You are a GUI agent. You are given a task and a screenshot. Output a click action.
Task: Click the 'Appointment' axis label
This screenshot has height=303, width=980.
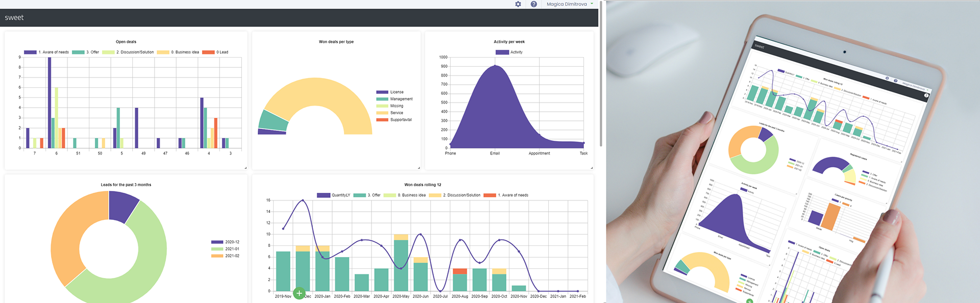click(x=540, y=154)
